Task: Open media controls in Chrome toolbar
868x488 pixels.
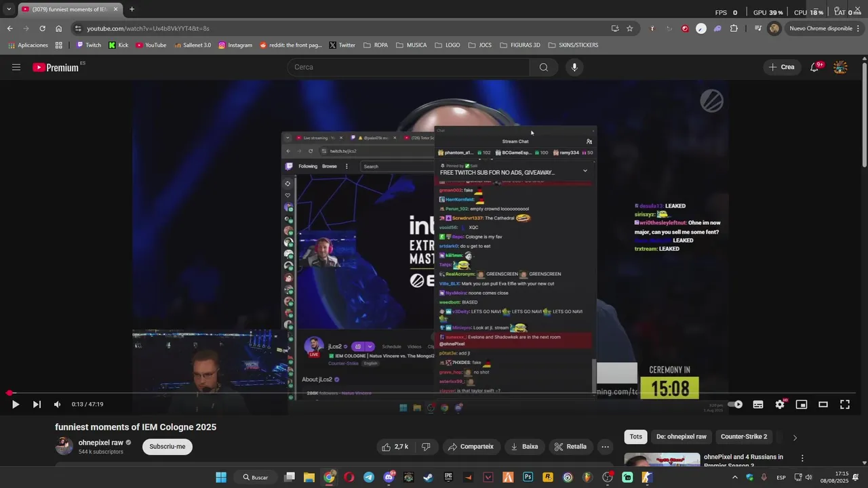Action: pyautogui.click(x=757, y=28)
